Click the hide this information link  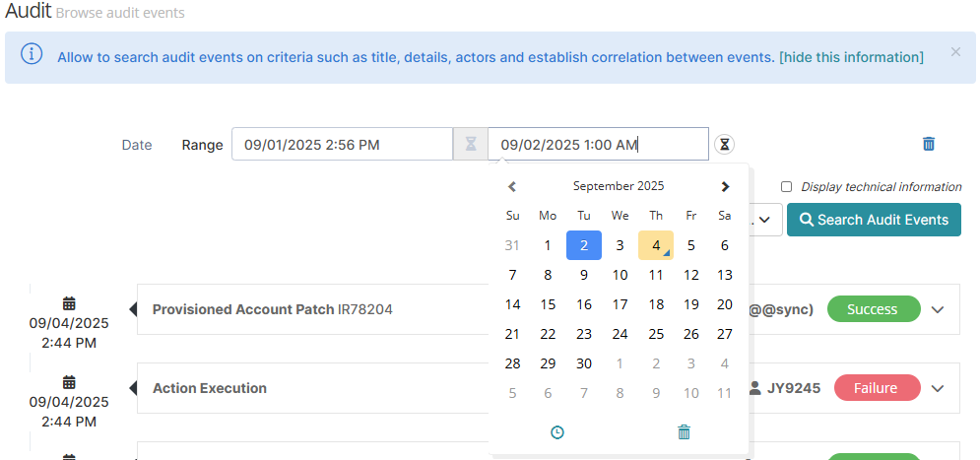point(851,57)
